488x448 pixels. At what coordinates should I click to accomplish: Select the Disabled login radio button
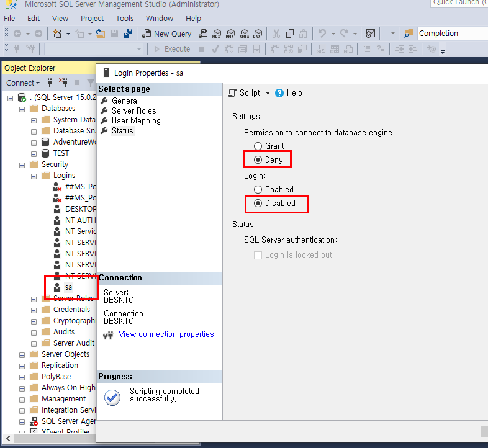258,203
